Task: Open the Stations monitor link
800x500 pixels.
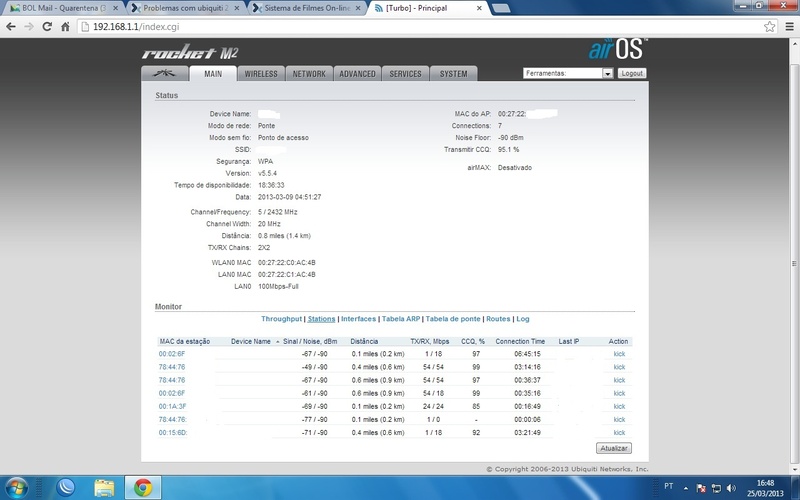Action: pyautogui.click(x=321, y=319)
